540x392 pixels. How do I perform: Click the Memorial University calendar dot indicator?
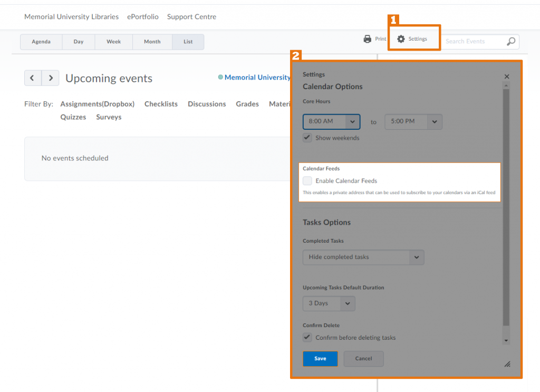tap(220, 77)
